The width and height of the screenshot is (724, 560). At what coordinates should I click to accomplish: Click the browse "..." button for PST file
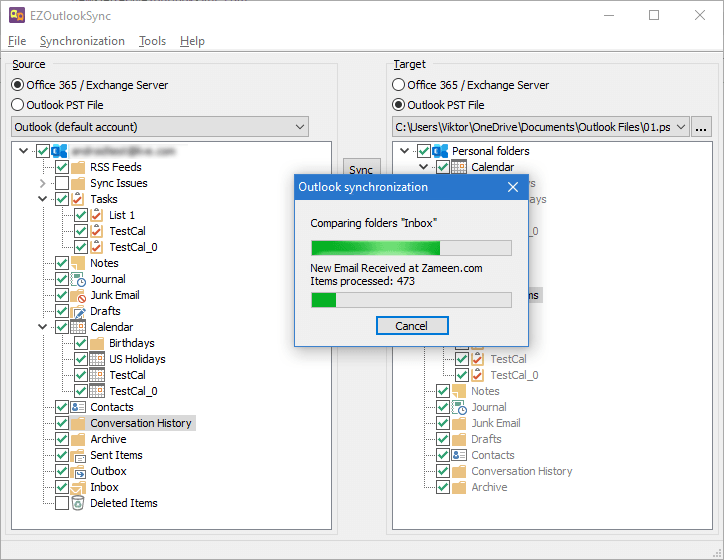point(701,127)
